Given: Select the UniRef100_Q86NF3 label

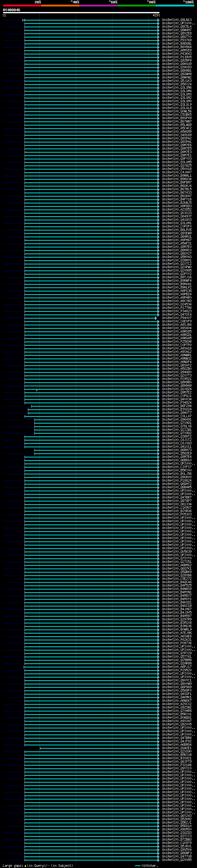Looking at the screenshot, I should 177,853.
